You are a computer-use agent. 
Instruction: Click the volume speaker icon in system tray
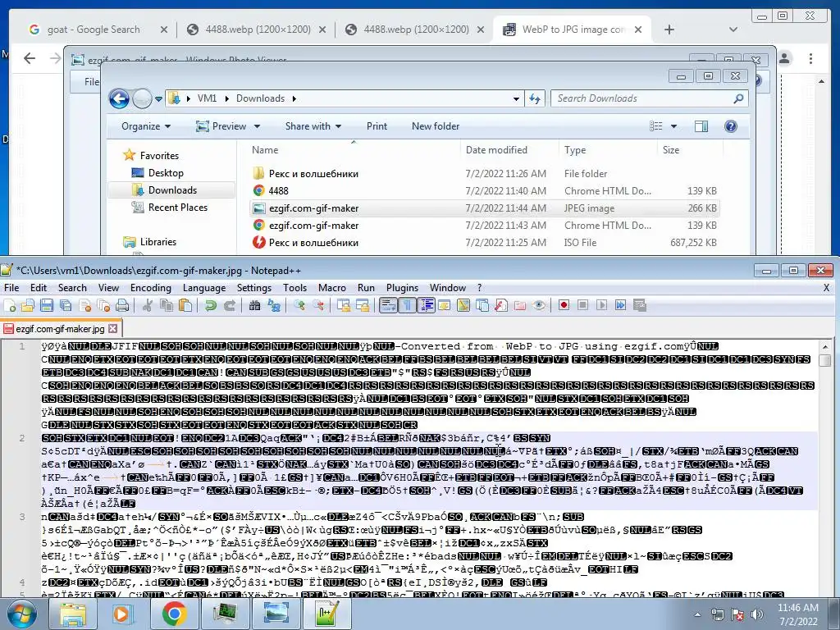(757, 614)
